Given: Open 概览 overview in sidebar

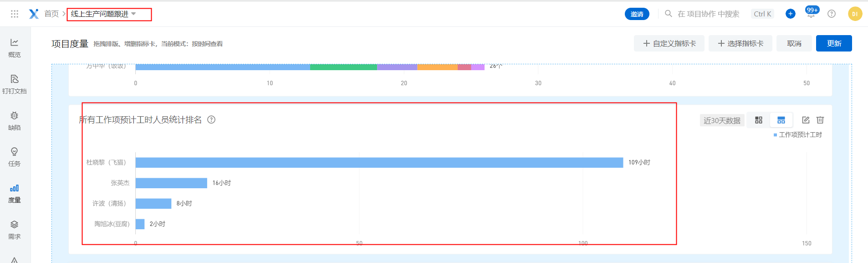Looking at the screenshot, I should [15, 47].
